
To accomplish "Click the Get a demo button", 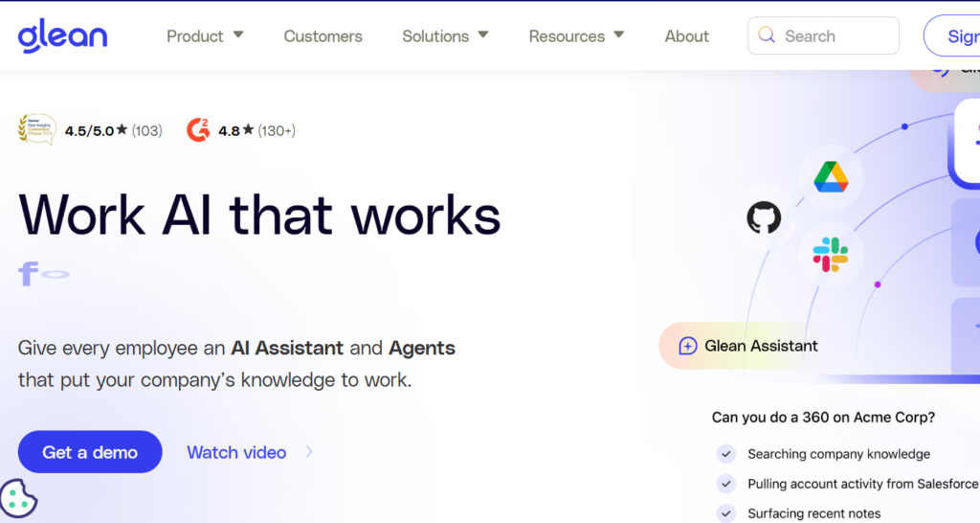I will tap(90, 452).
